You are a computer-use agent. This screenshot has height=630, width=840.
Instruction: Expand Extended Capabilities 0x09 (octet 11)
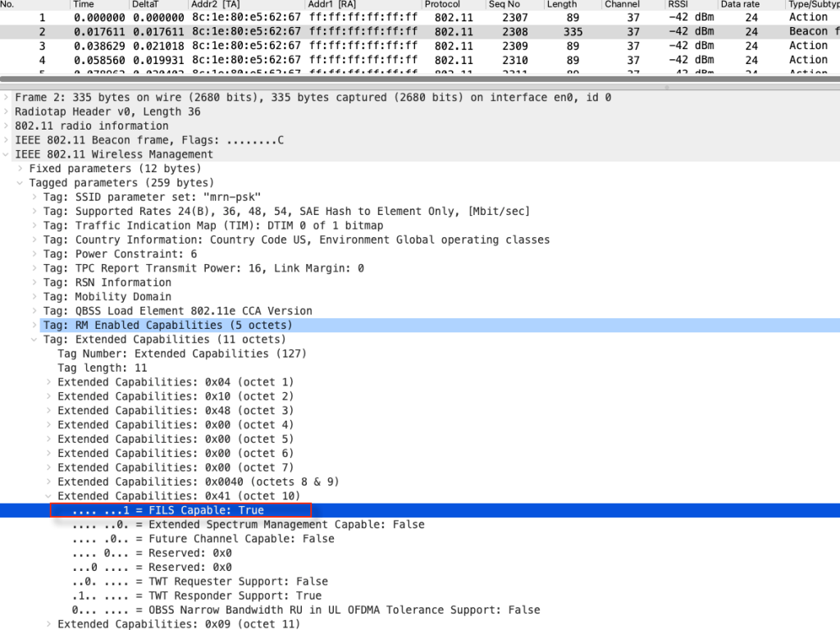click(48, 624)
